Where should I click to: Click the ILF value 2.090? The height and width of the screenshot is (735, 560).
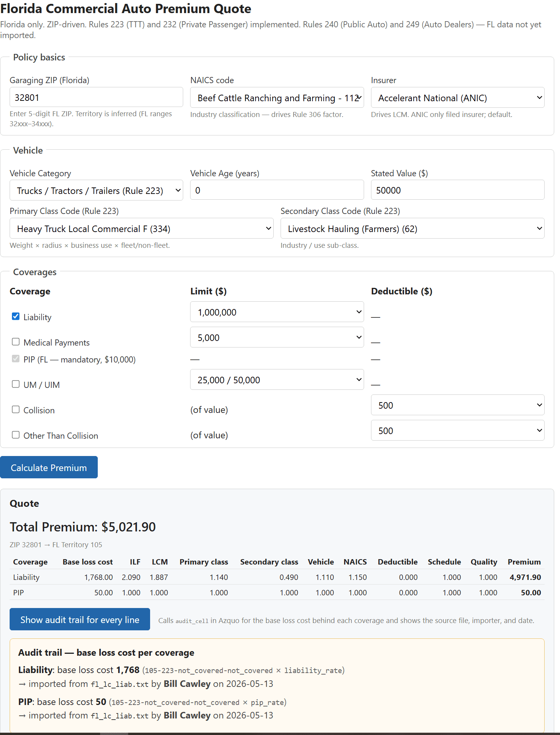click(131, 577)
